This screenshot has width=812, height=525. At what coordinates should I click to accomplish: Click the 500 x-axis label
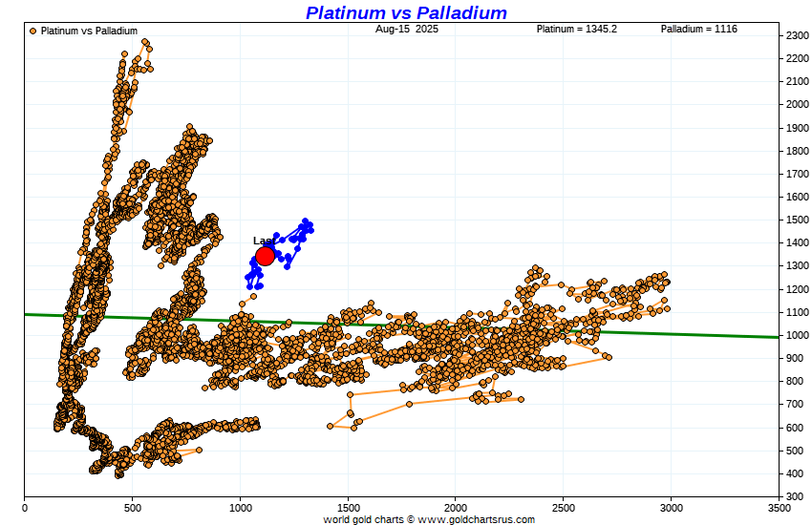[133, 508]
